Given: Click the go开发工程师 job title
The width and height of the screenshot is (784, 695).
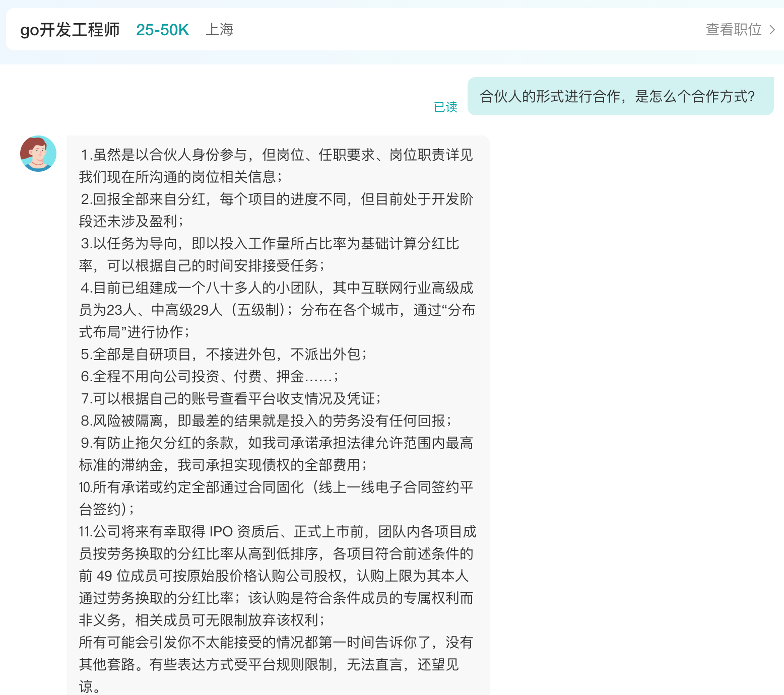Looking at the screenshot, I should coord(70,30).
